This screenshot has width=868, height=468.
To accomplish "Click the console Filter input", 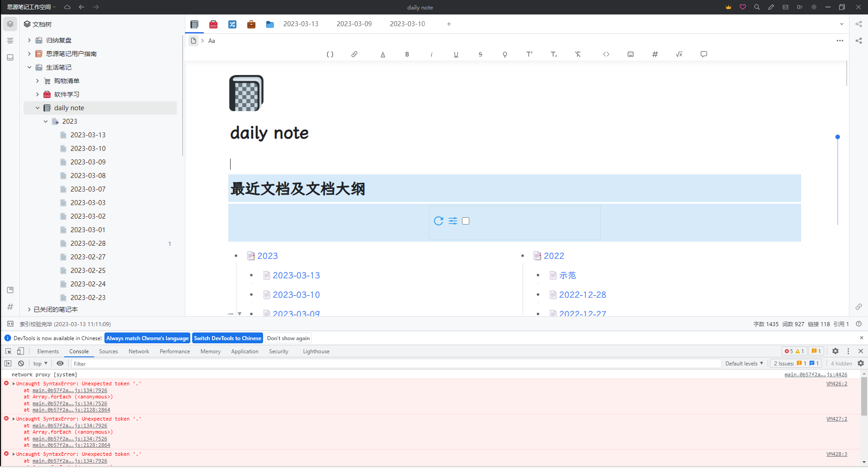I will (x=396, y=364).
